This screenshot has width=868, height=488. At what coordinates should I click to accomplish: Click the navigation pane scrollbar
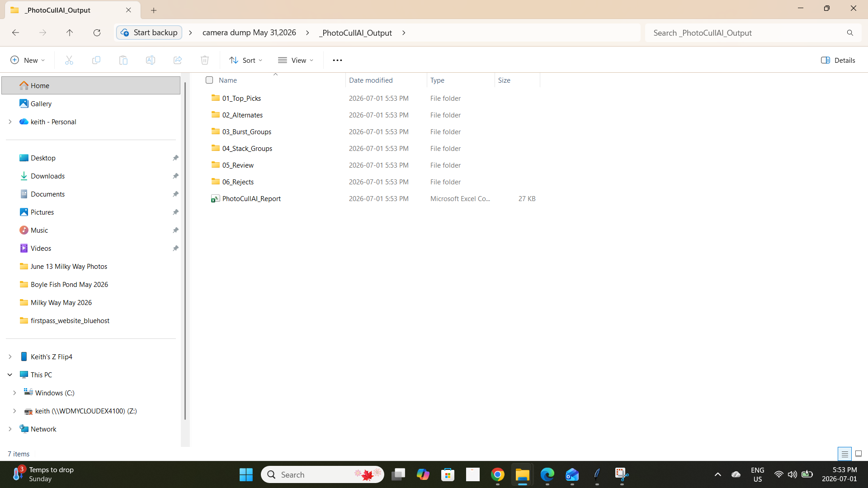[x=185, y=251]
